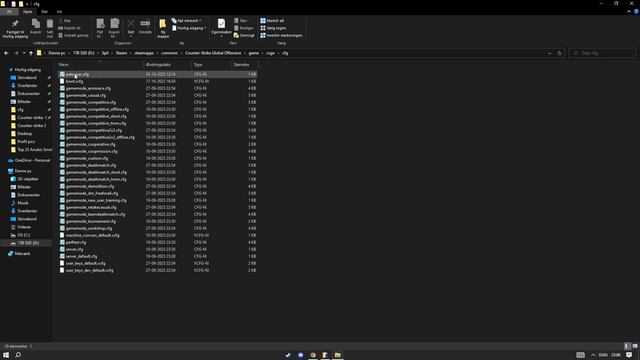
Task: Select the gamemode_workshop.cfg file
Action: (89, 228)
